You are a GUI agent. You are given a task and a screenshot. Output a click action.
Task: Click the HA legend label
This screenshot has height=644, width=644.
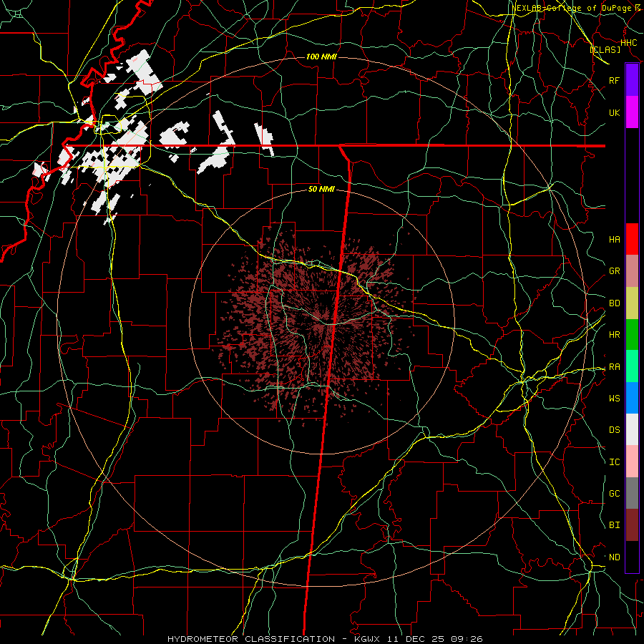[x=614, y=239]
